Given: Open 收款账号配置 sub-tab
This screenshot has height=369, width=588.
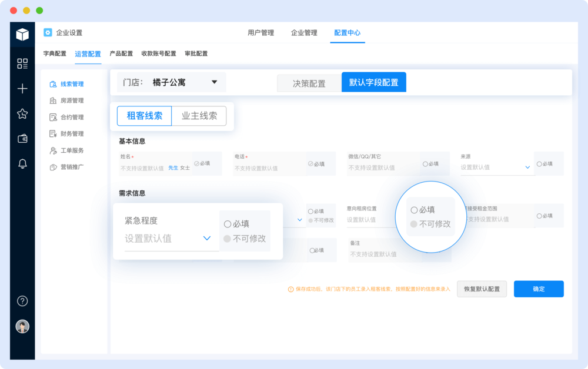Looking at the screenshot, I should 159,53.
